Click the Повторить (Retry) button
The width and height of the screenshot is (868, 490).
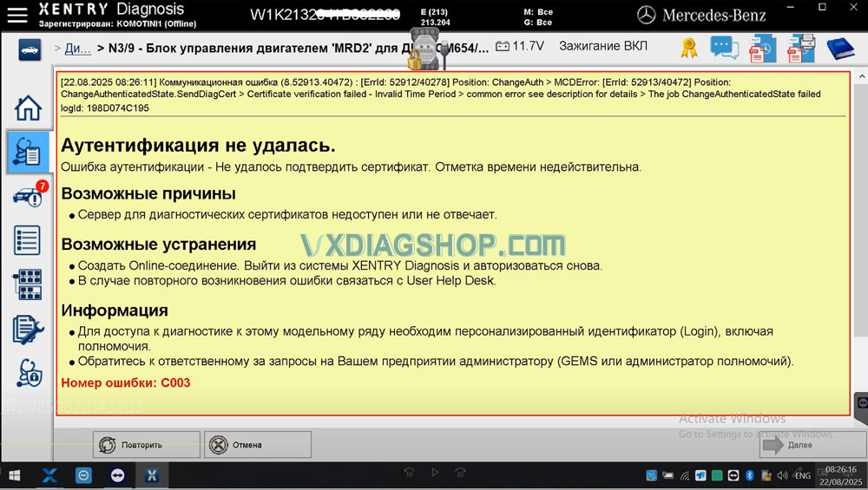point(146,445)
